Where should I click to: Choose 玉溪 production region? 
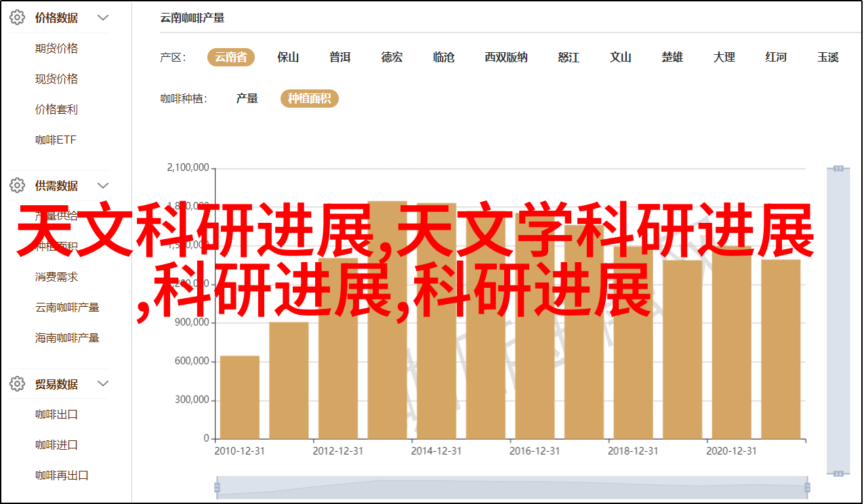[827, 58]
